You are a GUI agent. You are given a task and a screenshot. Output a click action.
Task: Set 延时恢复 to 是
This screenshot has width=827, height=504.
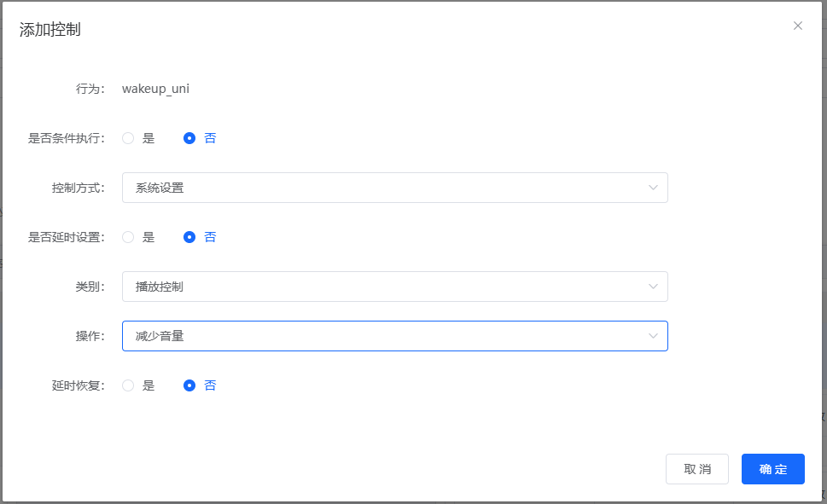pos(129,385)
